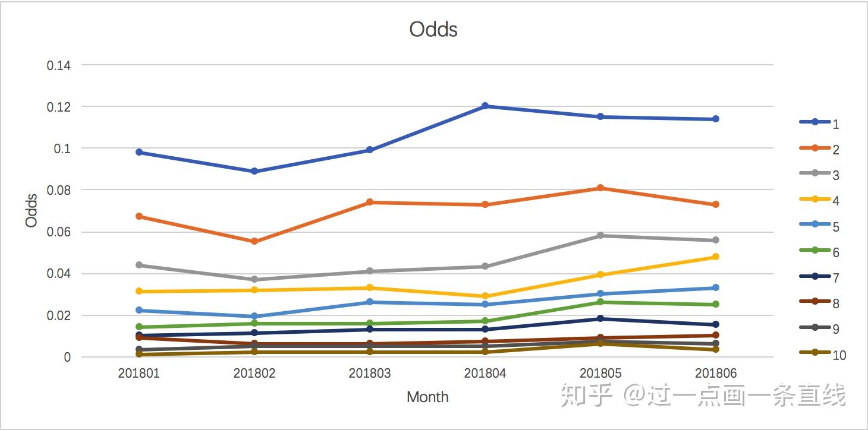This screenshot has height=430, width=868.
Task: Select the green series 6 legend entry
Action: point(820,251)
